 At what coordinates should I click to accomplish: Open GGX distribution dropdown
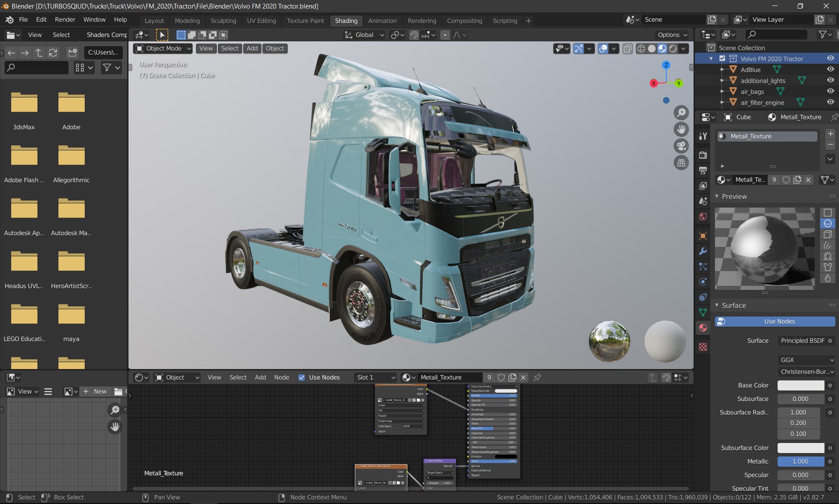pyautogui.click(x=806, y=360)
